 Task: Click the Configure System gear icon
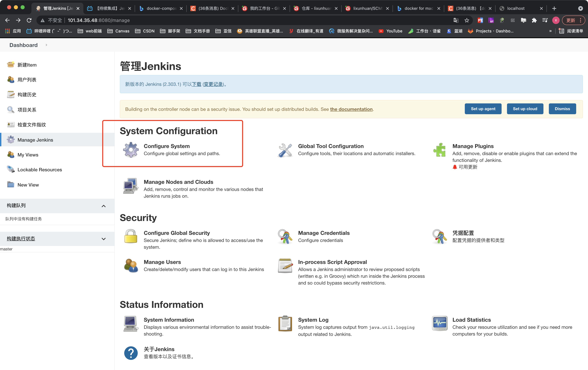click(x=131, y=150)
